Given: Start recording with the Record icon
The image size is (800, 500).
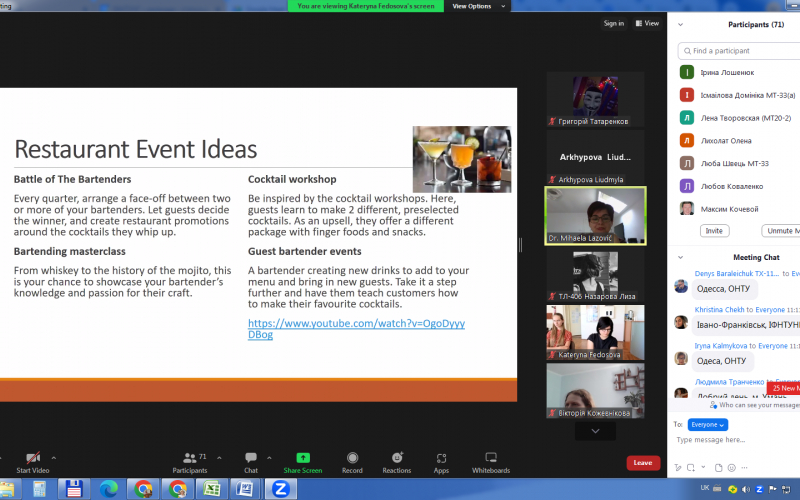Looking at the screenshot, I should tap(352, 458).
